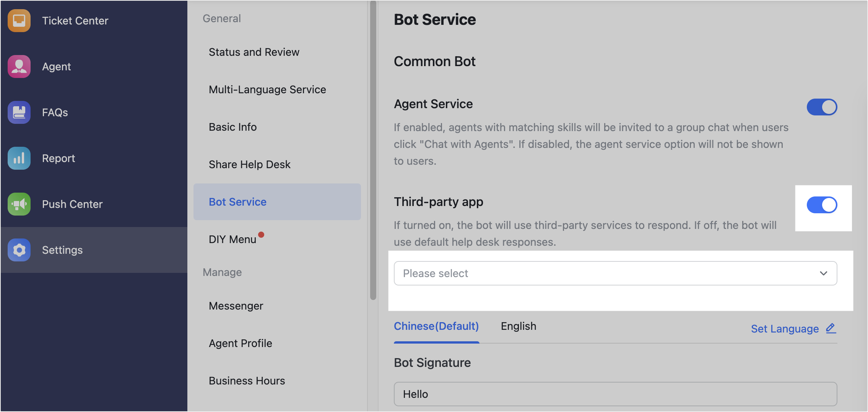
Task: Open the Settings gear icon
Action: click(x=18, y=250)
